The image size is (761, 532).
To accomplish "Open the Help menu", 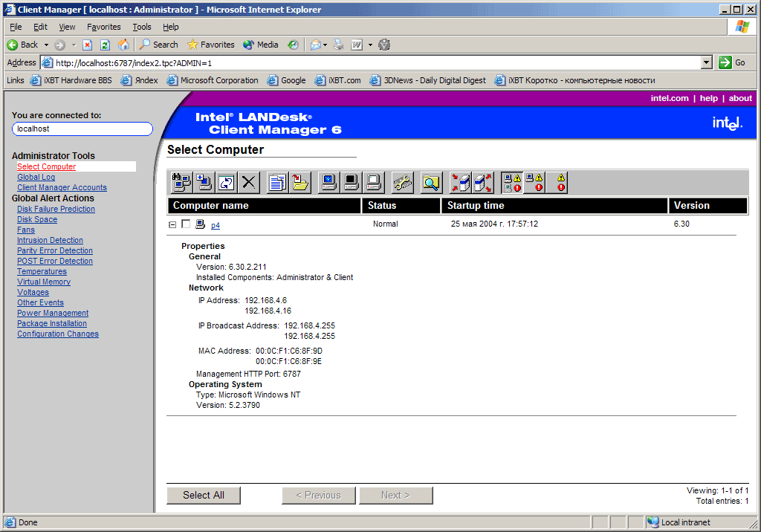I will [170, 27].
